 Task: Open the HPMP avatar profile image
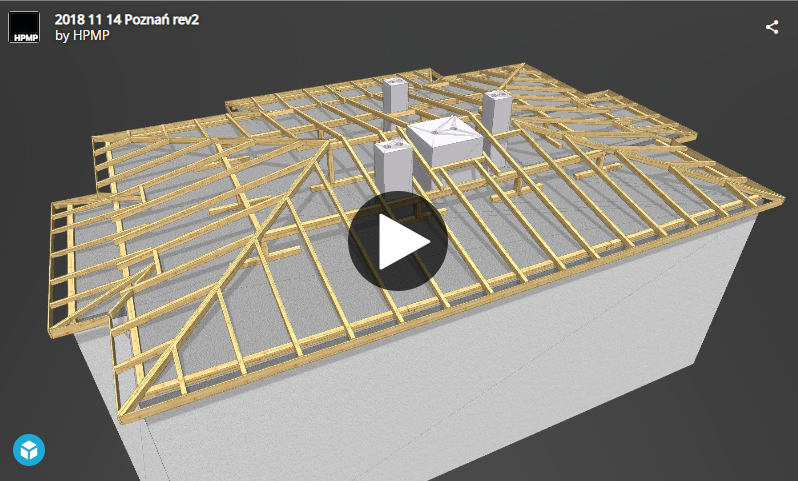[24, 27]
